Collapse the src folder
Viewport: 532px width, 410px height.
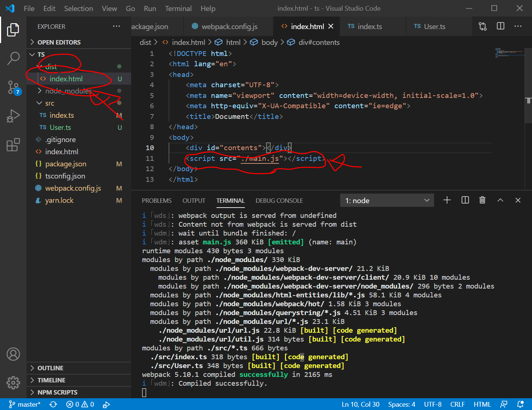coord(79,103)
